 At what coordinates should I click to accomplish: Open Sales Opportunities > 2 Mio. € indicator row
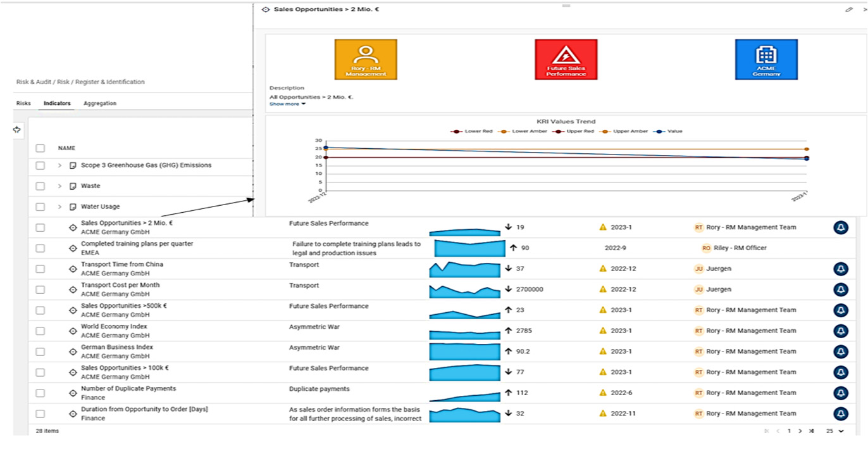[x=127, y=223]
